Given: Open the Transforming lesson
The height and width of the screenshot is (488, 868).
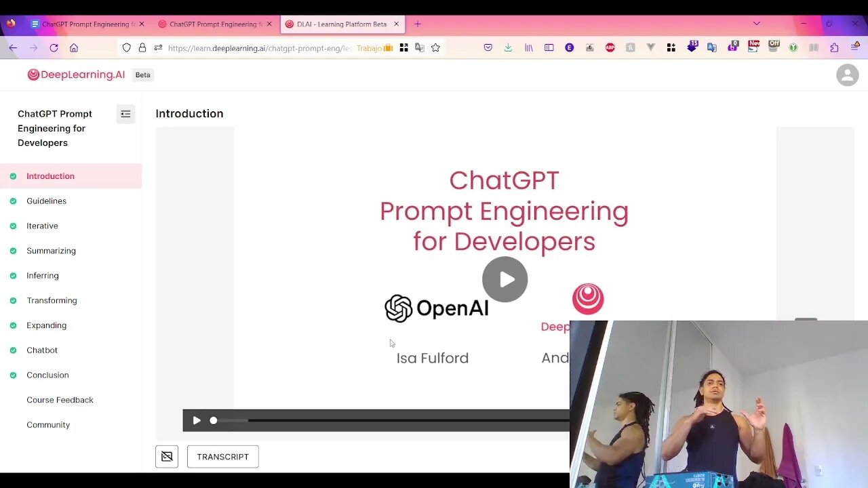Looking at the screenshot, I should click(71, 300).
